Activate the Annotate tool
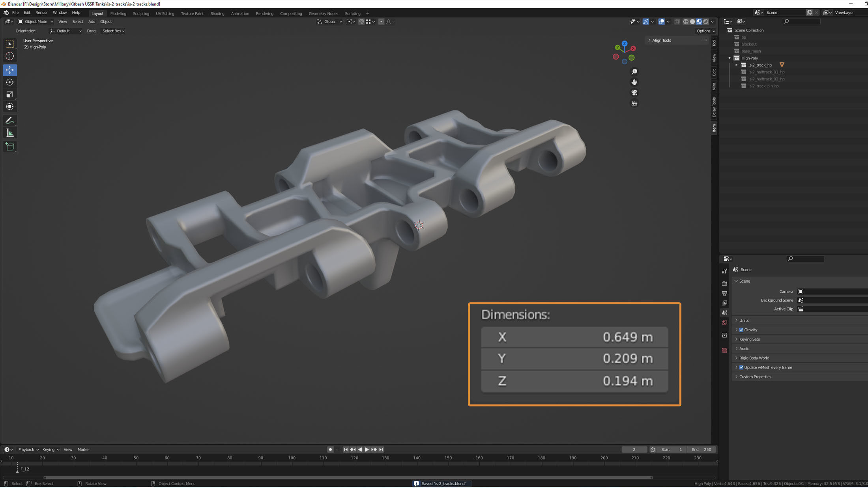Screen dimensions: 868x488 point(10,121)
